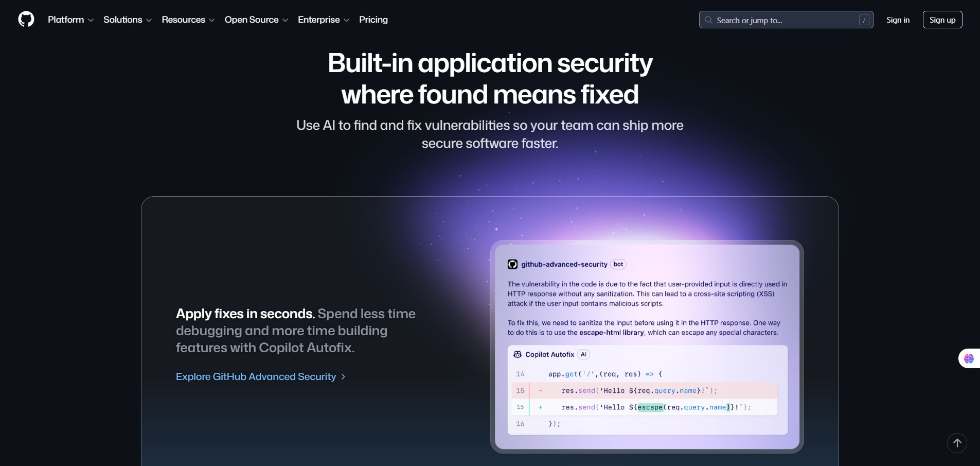Expand the Open Source menu
Screen dimensions: 980x466
pos(256,20)
